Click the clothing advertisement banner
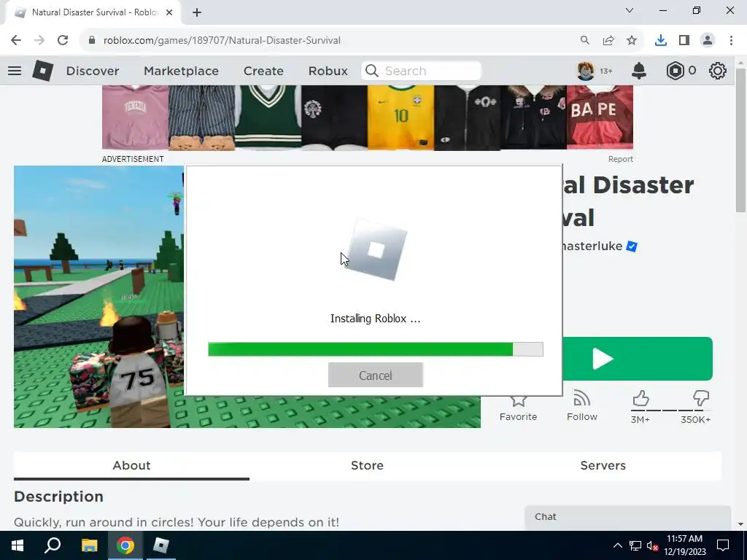 [368, 117]
